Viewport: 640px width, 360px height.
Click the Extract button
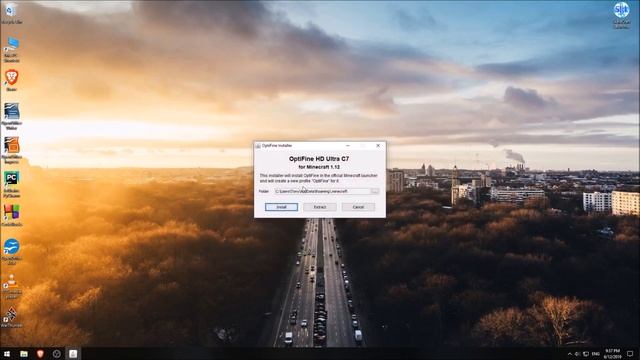[x=320, y=207]
